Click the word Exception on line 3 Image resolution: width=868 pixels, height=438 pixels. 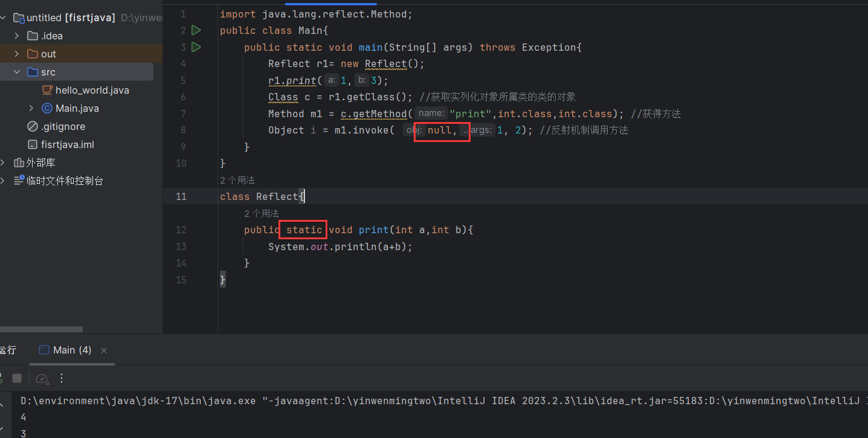click(548, 47)
